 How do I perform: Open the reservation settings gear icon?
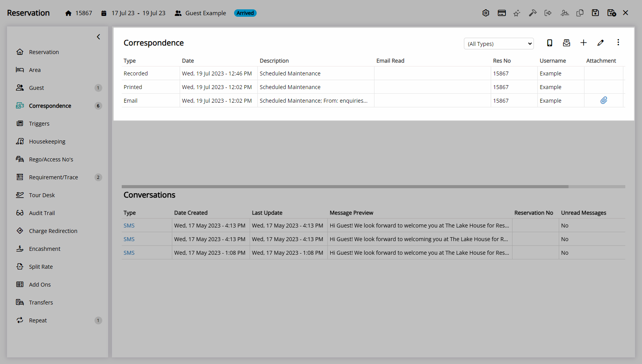(486, 13)
